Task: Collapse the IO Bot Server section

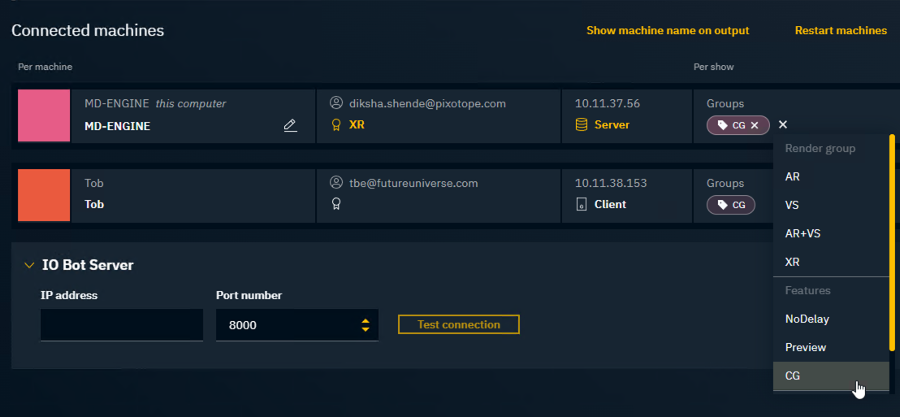Action: (28, 265)
